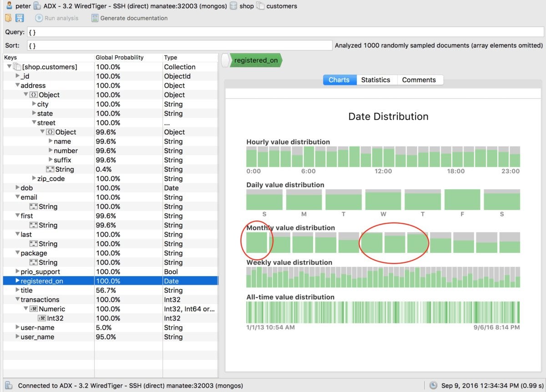Collapse the transactions key
This screenshot has height=392, width=546.
(x=18, y=299)
